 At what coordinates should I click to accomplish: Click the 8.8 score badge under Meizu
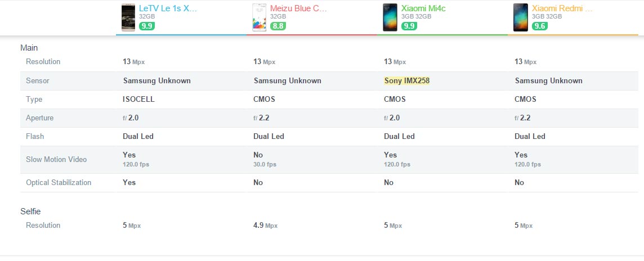(278, 26)
